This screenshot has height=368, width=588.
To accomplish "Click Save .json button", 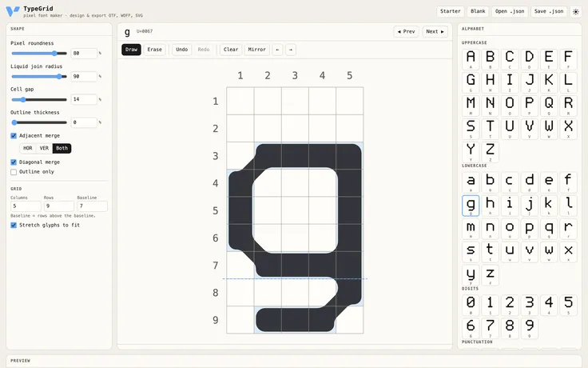I will pos(549,12).
